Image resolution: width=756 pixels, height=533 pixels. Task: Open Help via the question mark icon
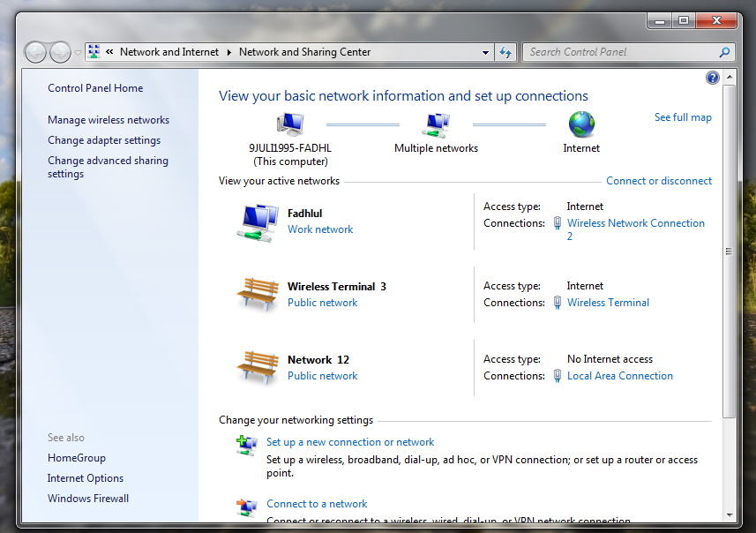pos(712,77)
